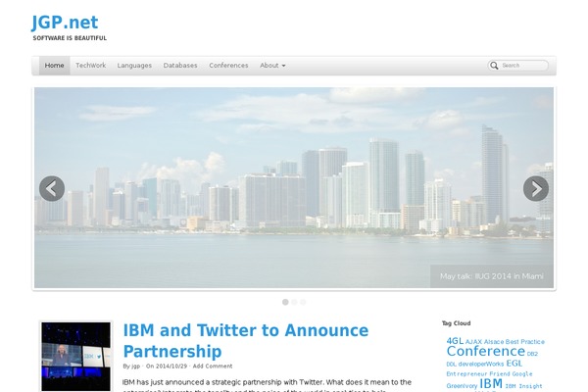
Task: Select the 'developerWorks' tag
Action: [x=481, y=364]
